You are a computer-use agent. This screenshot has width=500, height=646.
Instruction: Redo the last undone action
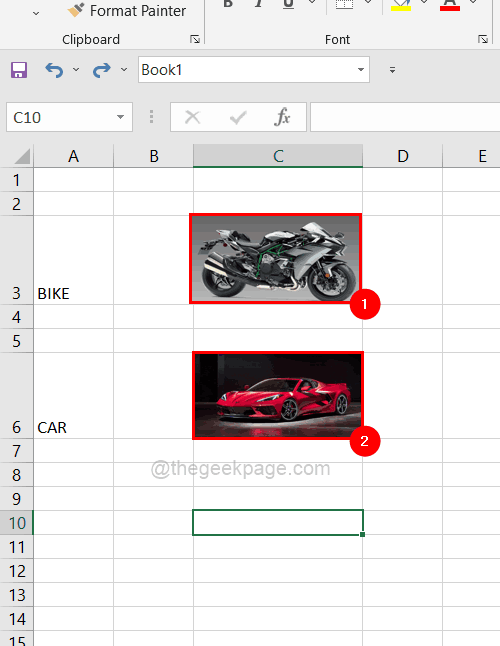[102, 70]
